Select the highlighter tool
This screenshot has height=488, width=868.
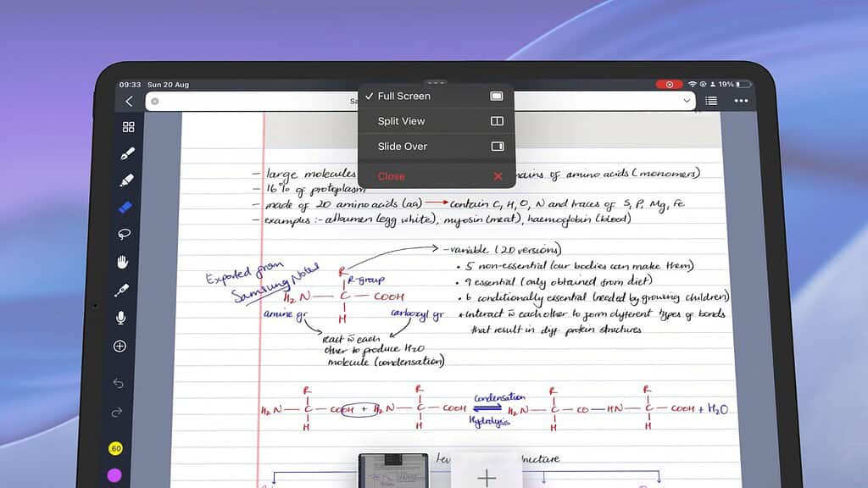[127, 180]
